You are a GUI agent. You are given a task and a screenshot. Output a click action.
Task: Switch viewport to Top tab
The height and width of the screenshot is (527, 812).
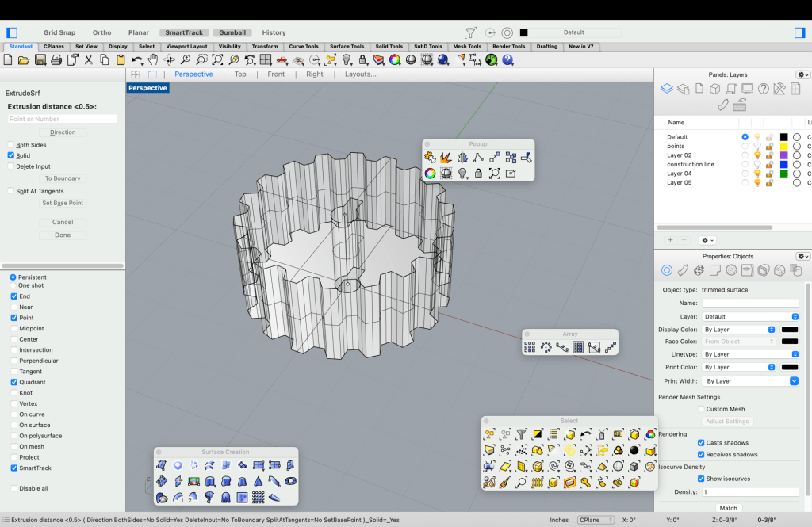(x=240, y=74)
